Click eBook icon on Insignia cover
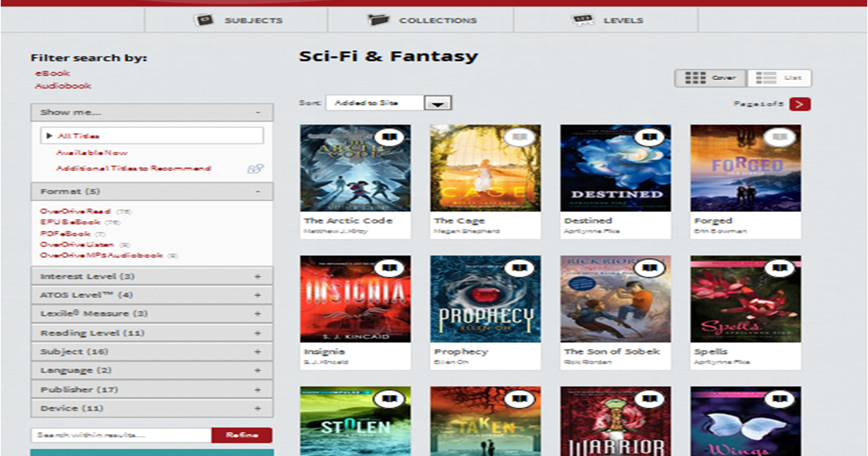Image resolution: width=868 pixels, height=456 pixels. 390,268
